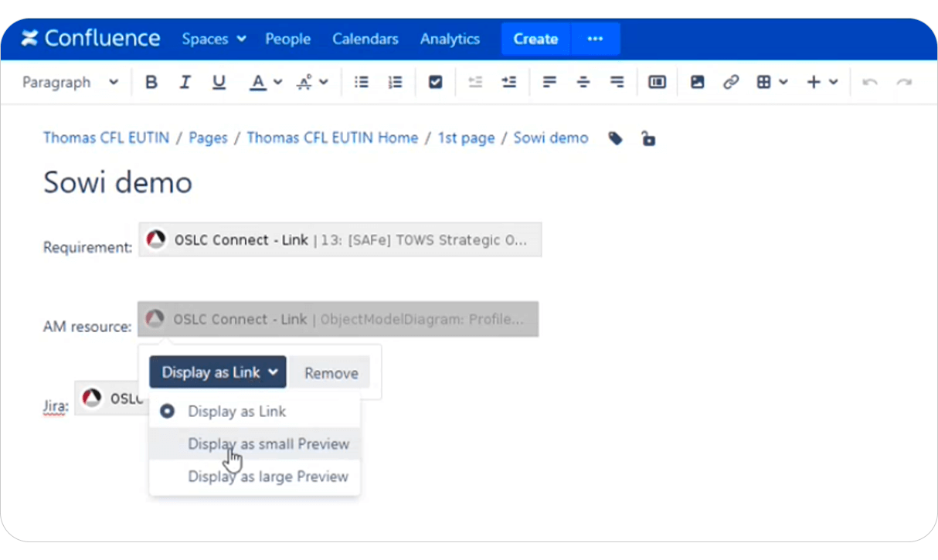Click the Remove button on the link
The image size is (938, 560).
[330, 372]
